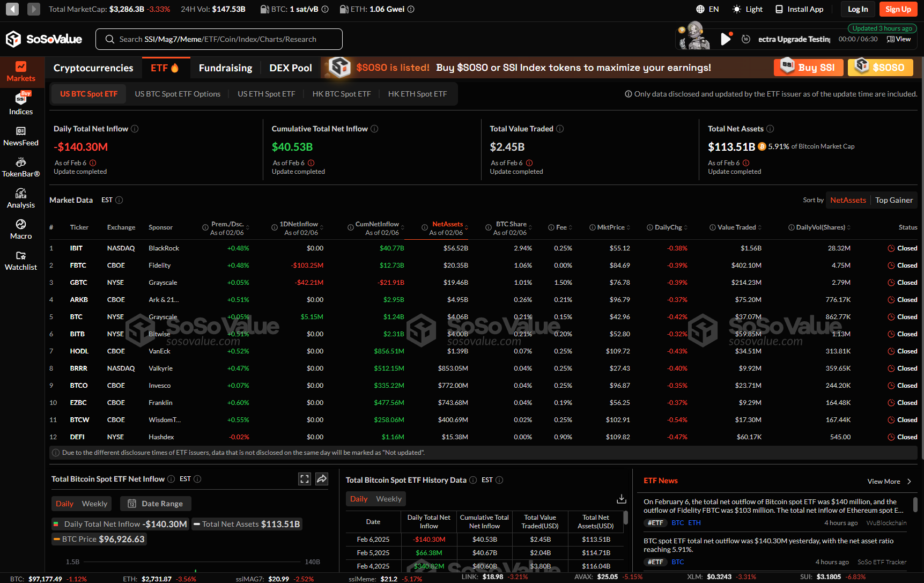This screenshot has height=583, width=924.
Task: Open the NewsFeed sidebar icon
Action: [21, 136]
